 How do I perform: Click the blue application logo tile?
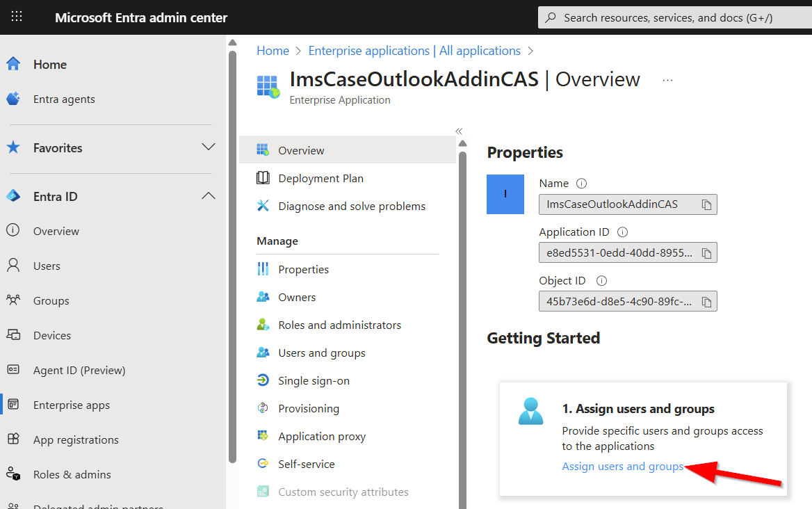(505, 194)
